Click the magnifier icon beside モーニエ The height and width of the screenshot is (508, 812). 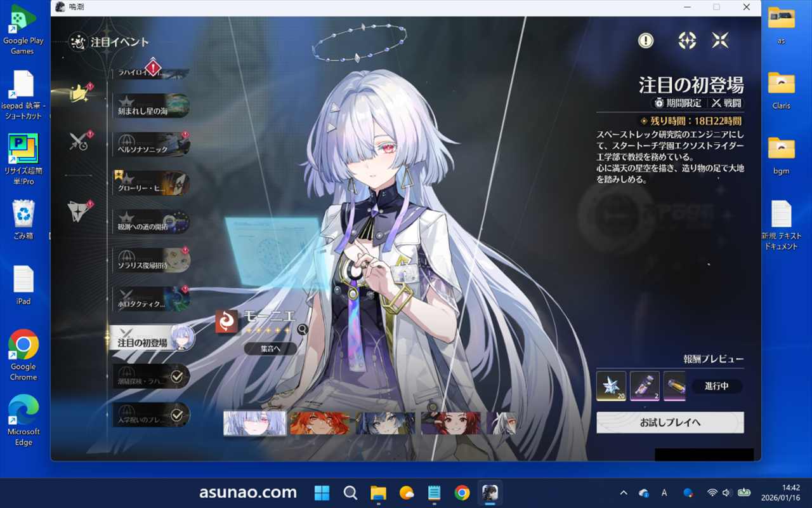(x=303, y=330)
